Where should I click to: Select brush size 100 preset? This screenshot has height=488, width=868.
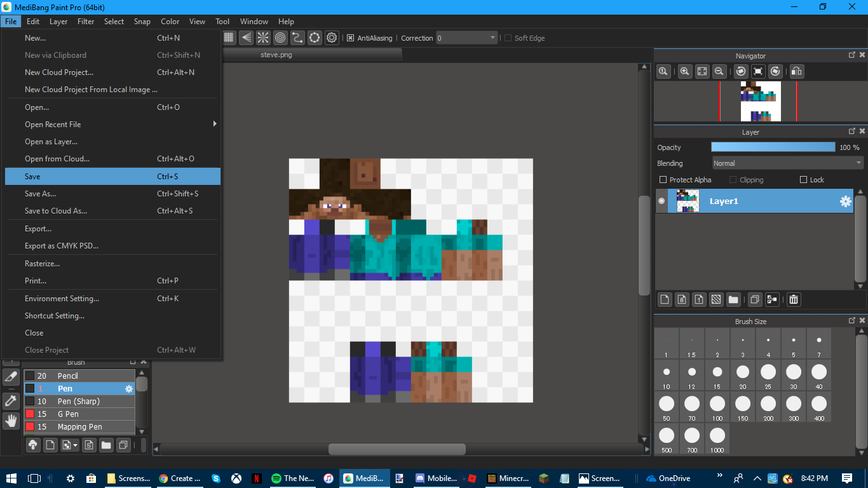[717, 408]
